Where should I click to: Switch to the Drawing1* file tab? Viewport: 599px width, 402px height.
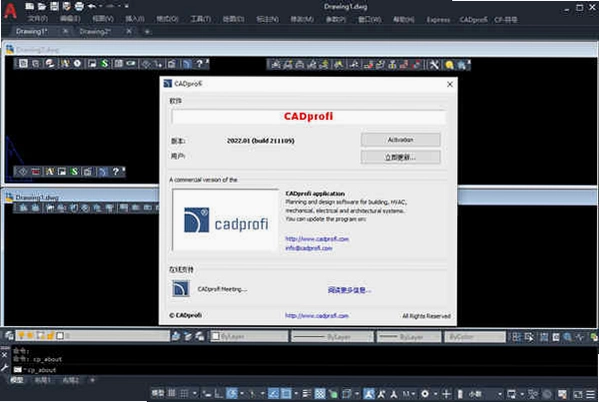(31, 31)
